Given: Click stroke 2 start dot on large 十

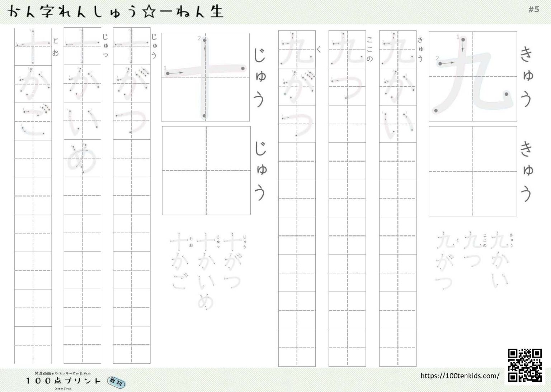Looking at the screenshot, I should coord(204,40).
